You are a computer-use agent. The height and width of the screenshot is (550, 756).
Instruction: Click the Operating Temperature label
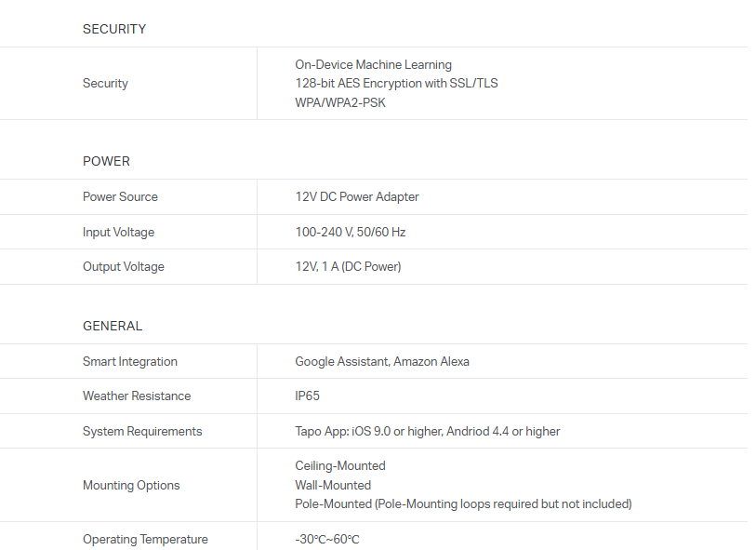[x=145, y=540]
